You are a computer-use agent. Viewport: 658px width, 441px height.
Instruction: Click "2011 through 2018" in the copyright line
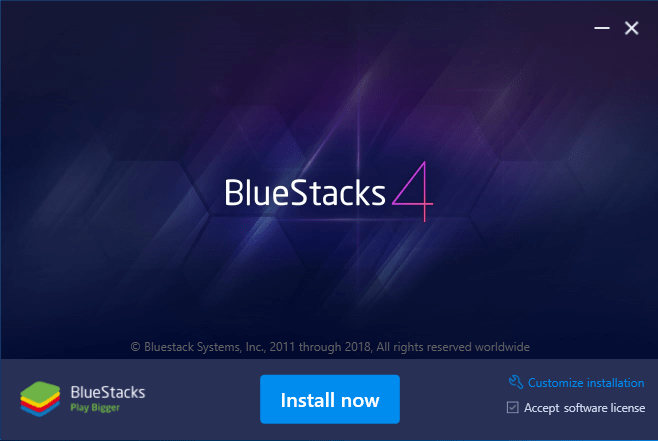pos(320,347)
